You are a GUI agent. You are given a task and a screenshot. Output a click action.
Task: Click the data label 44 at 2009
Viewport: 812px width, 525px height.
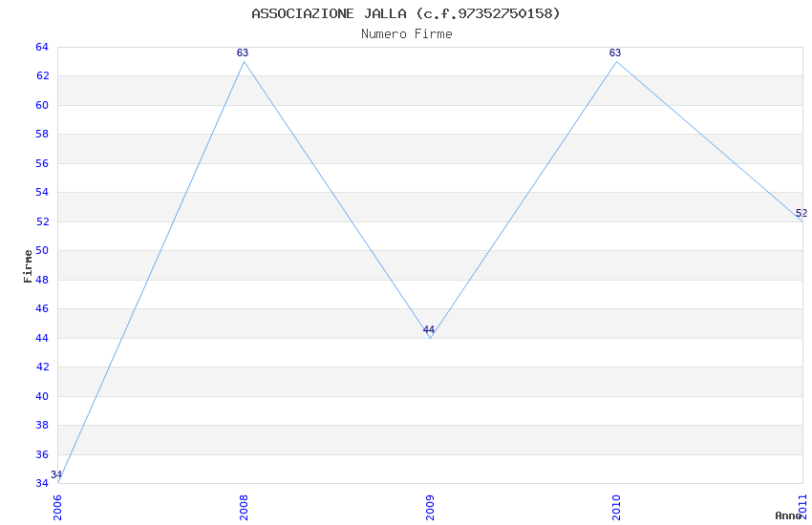429,329
